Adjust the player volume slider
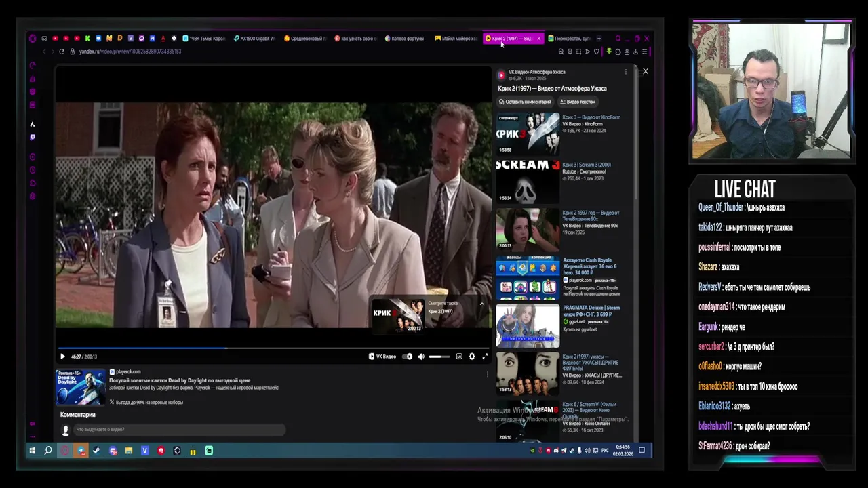 439,357
